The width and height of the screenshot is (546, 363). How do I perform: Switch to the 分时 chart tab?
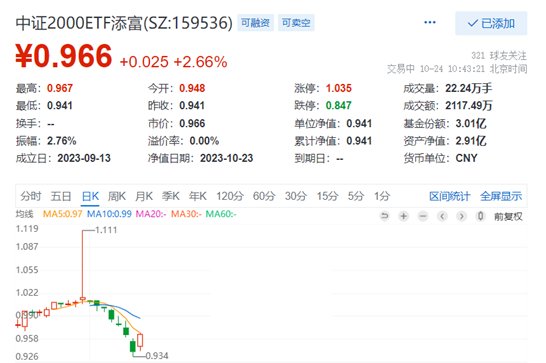pyautogui.click(x=31, y=196)
